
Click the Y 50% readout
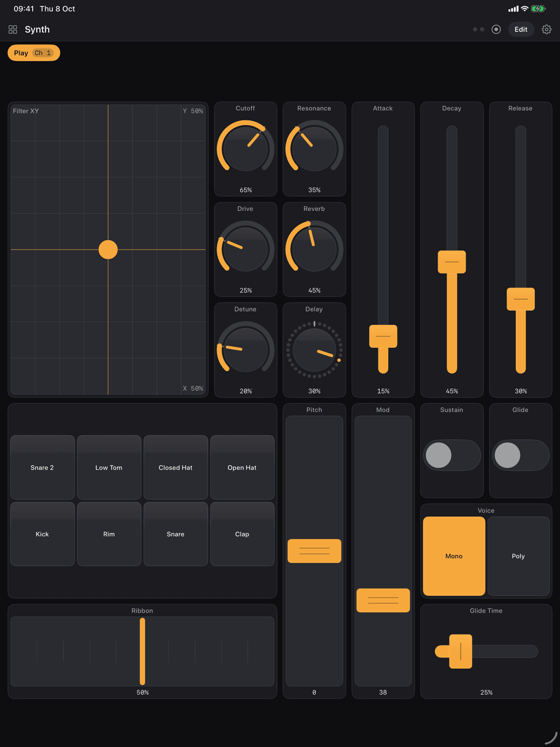(193, 111)
